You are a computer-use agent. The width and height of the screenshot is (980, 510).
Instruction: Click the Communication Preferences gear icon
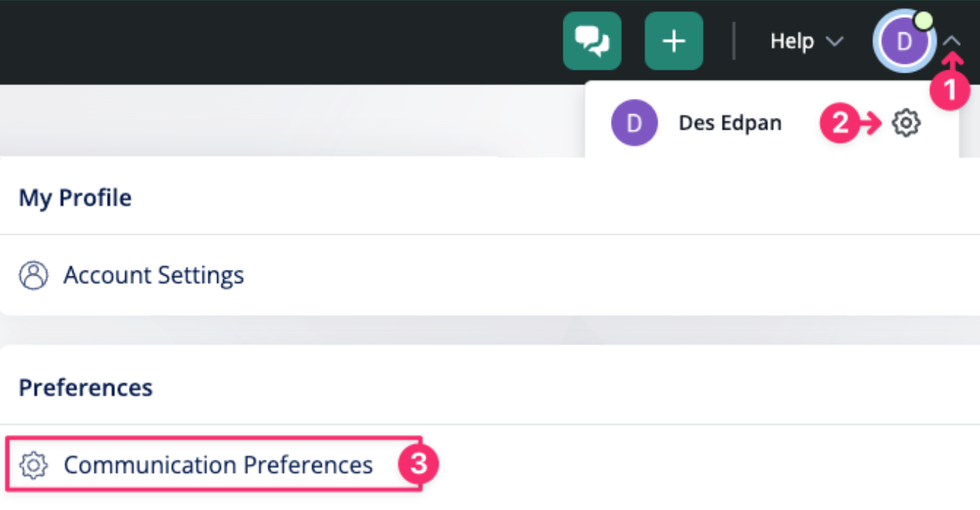tap(33, 466)
